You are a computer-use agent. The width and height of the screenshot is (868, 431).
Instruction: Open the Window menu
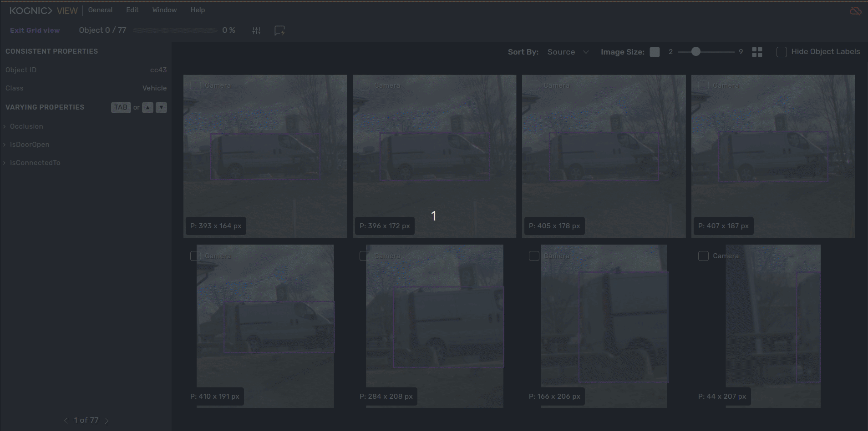coord(164,10)
